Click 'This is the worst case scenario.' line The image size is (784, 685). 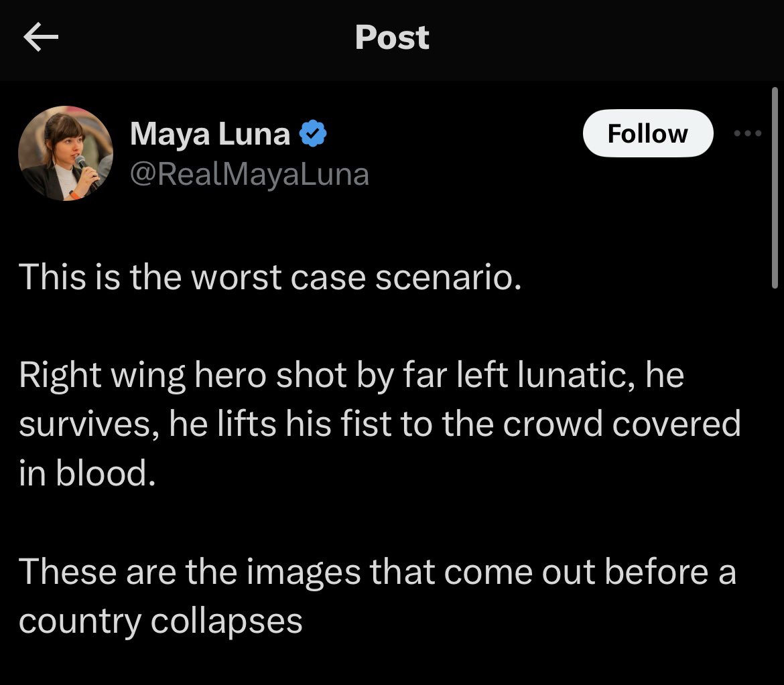click(x=270, y=277)
